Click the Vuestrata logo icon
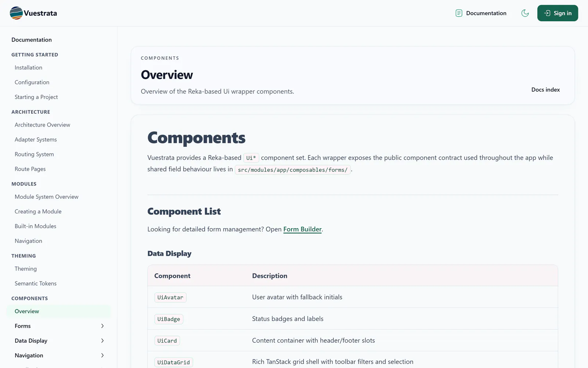Screen dimensions: 588x368 [16, 13]
